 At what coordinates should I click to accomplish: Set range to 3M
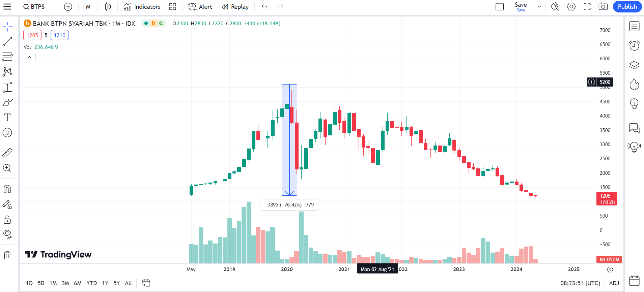click(x=65, y=283)
